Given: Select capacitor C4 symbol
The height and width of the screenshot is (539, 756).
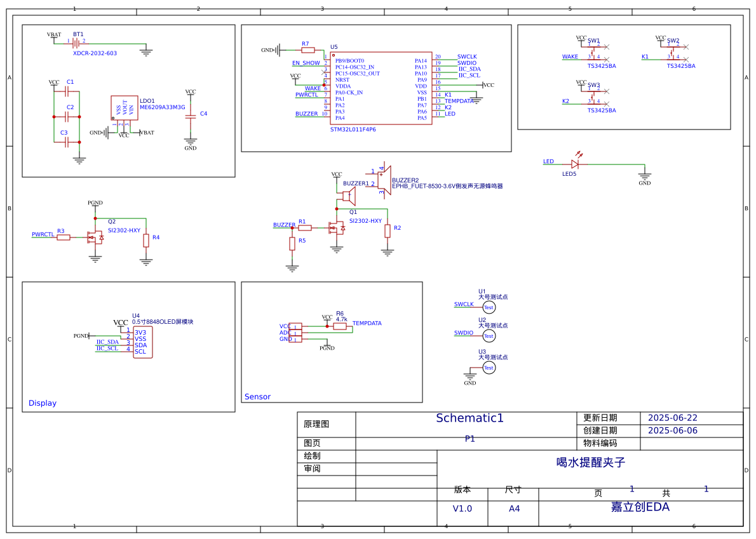Looking at the screenshot, I should (x=191, y=117).
